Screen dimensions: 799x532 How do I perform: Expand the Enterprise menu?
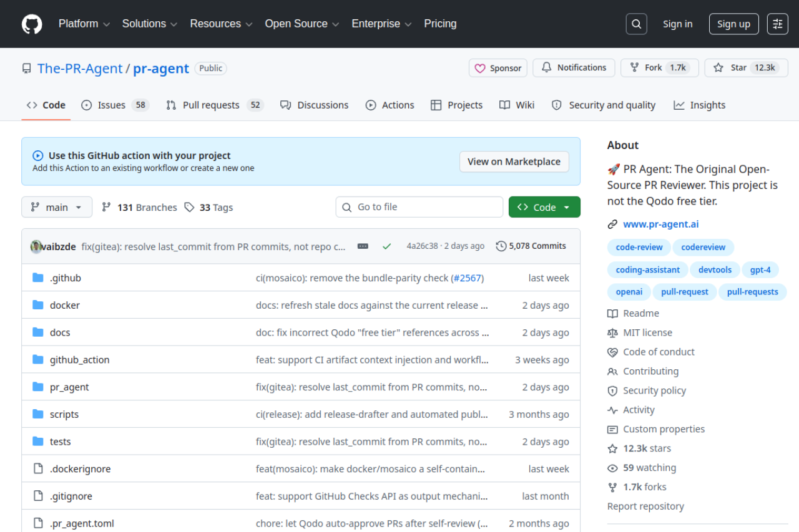pyautogui.click(x=381, y=24)
